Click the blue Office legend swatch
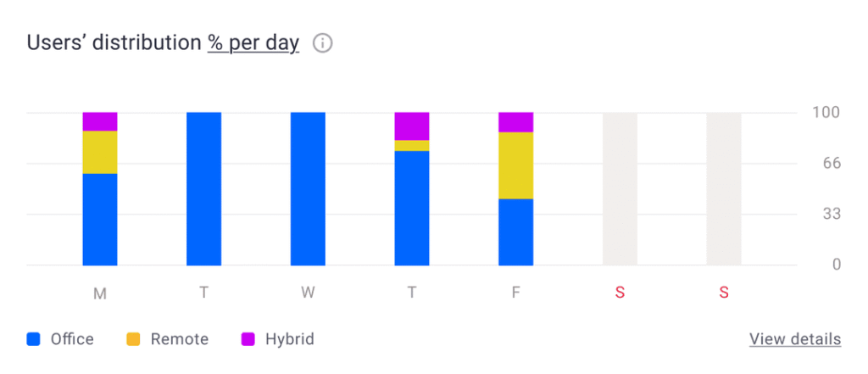The width and height of the screenshot is (868, 374). (x=34, y=339)
